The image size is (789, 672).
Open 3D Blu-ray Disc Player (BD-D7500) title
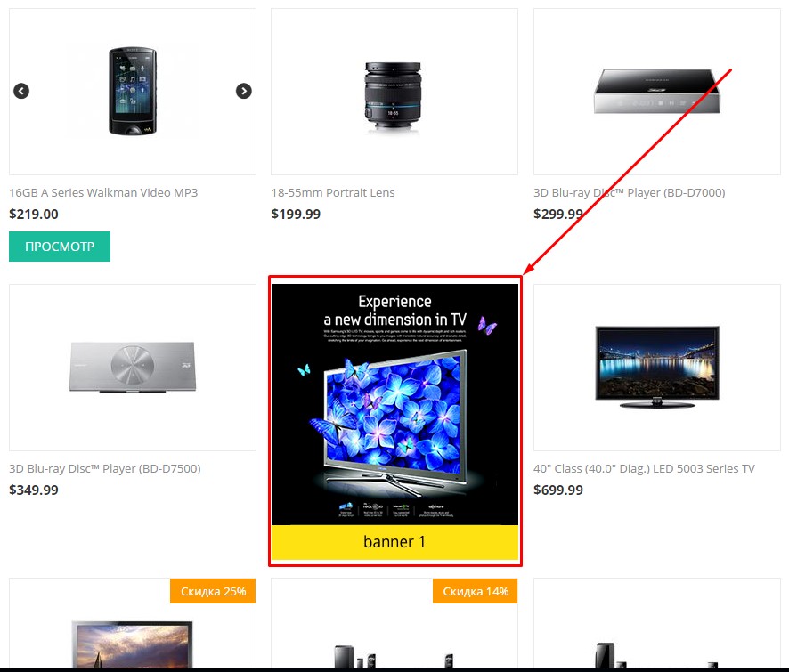click(x=105, y=468)
